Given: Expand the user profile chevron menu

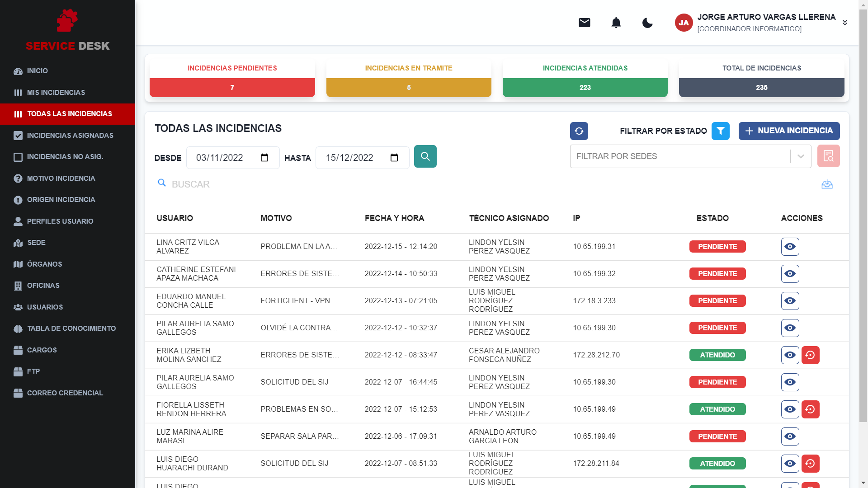Looking at the screenshot, I should [844, 22].
